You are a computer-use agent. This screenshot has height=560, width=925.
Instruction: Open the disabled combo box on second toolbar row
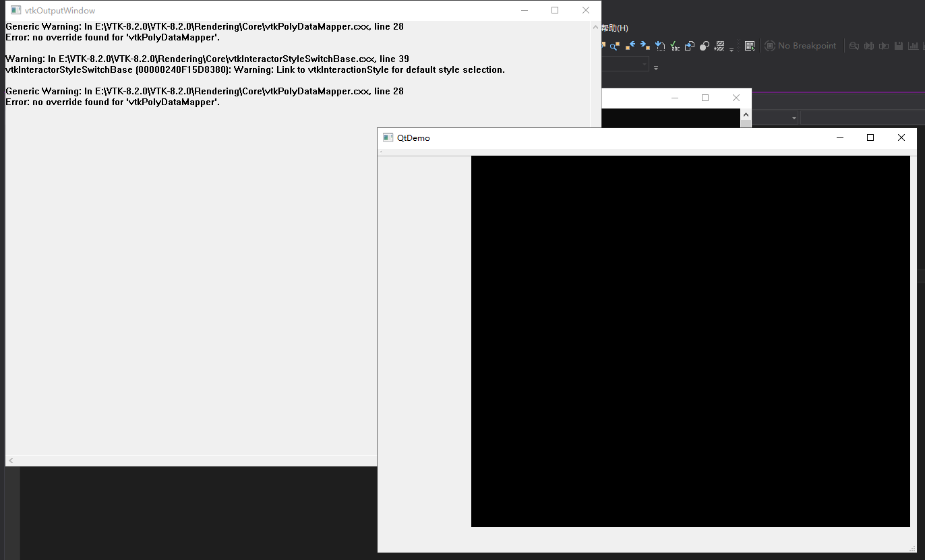tap(625, 64)
